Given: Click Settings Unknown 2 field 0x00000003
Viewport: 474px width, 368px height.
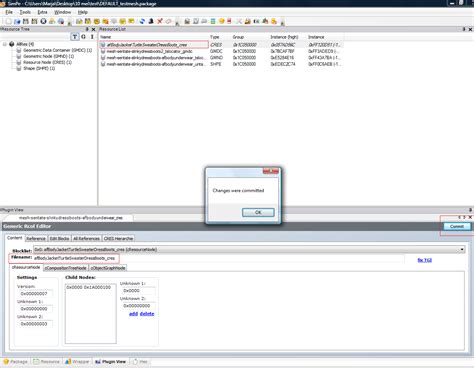Looking at the screenshot, I should pyautogui.click(x=35, y=324).
